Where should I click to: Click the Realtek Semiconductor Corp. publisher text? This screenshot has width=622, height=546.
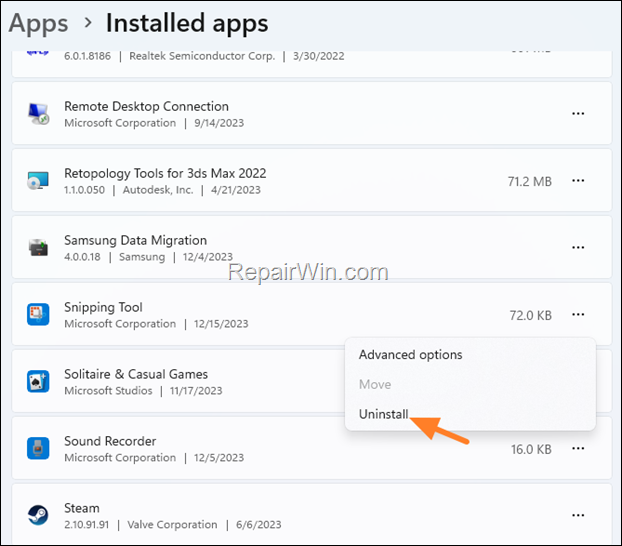tap(202, 56)
